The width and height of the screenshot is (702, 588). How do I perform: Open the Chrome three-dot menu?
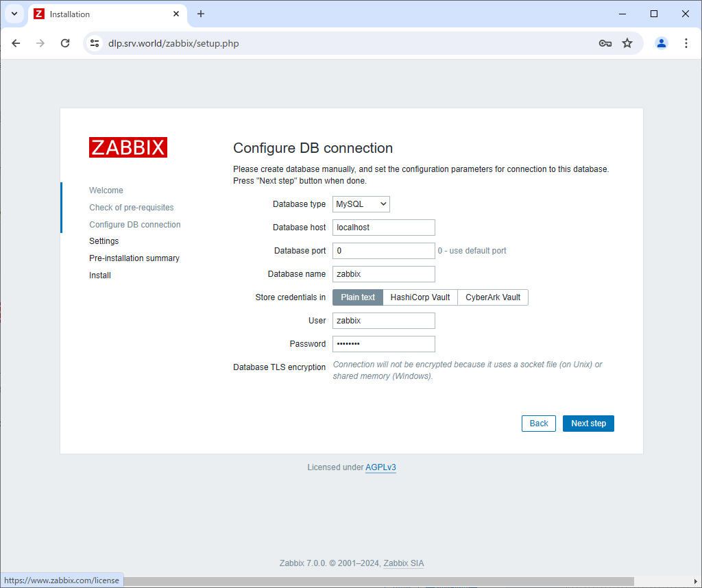686,43
